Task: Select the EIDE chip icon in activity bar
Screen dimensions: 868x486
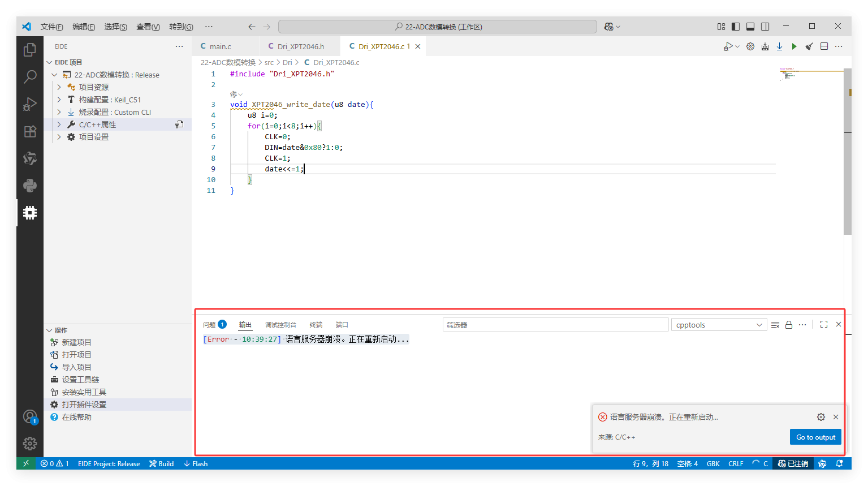Action: [x=30, y=213]
